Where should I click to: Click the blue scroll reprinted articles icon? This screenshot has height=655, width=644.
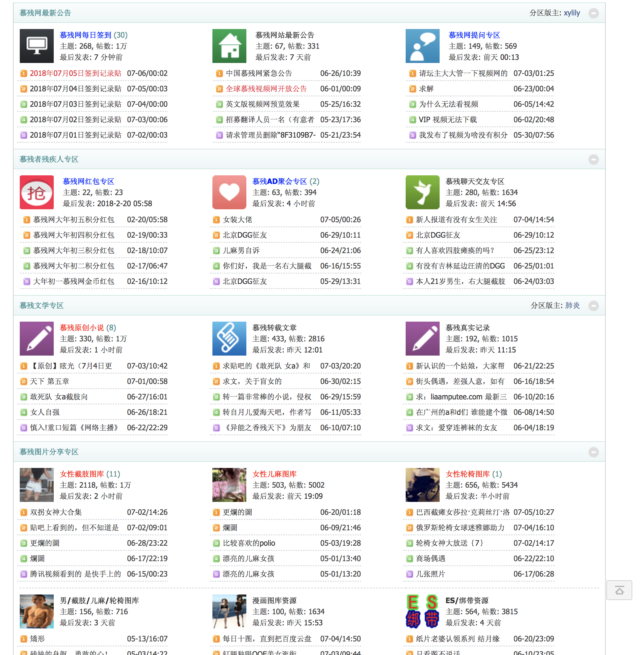229,339
